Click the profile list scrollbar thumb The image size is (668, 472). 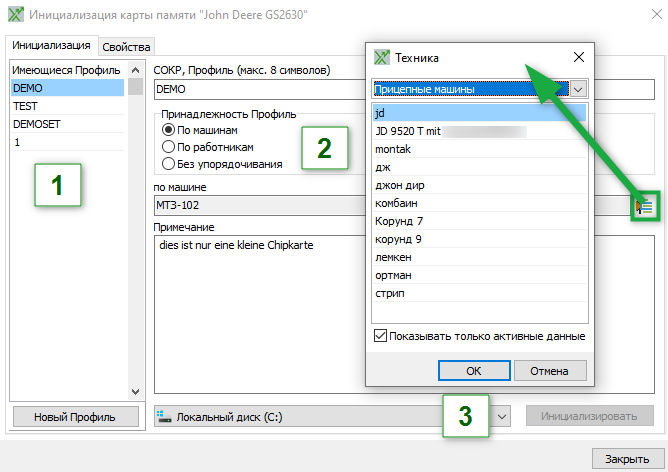click(x=135, y=86)
